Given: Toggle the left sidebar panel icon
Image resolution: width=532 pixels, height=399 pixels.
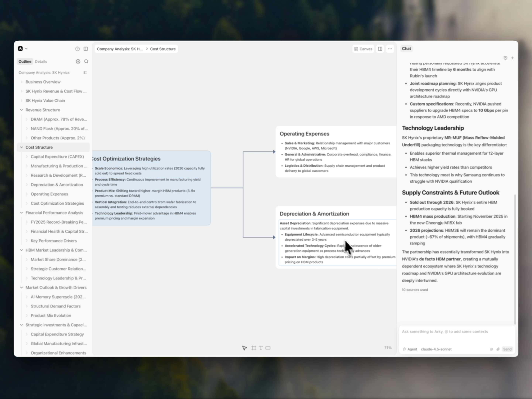Looking at the screenshot, I should click(86, 49).
